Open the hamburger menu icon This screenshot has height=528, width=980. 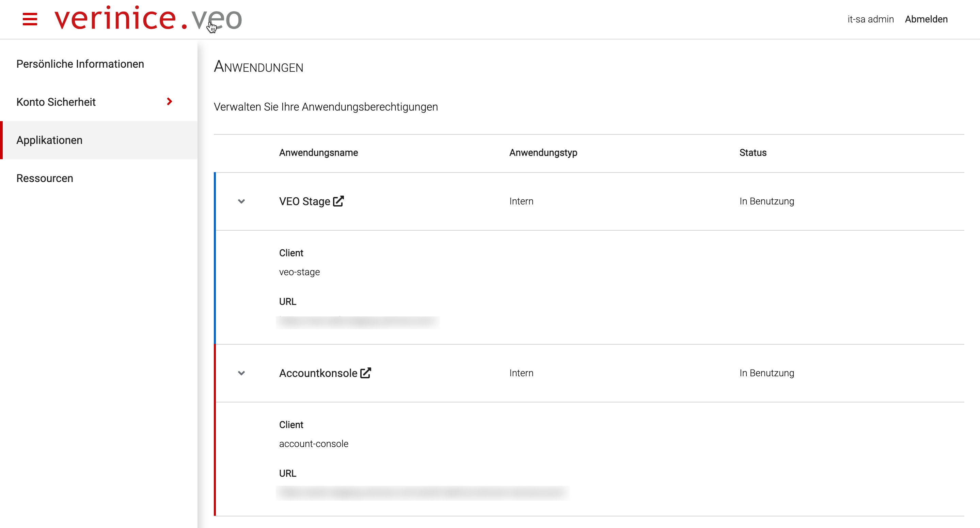(30, 19)
